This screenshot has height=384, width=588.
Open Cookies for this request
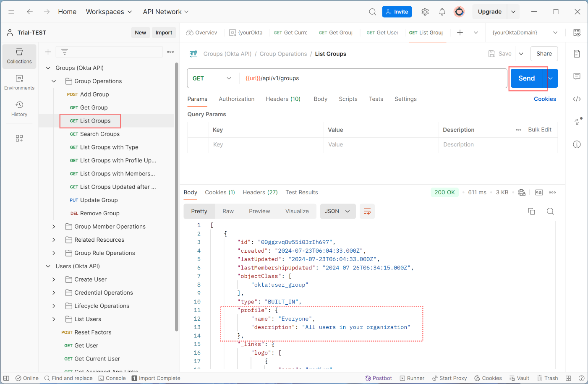pos(544,99)
